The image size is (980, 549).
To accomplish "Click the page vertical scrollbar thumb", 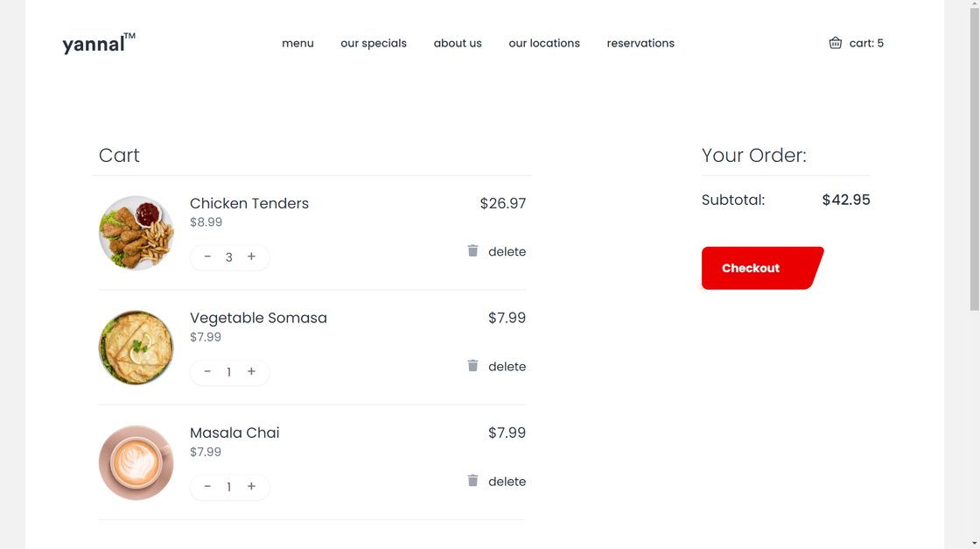I will click(x=974, y=158).
